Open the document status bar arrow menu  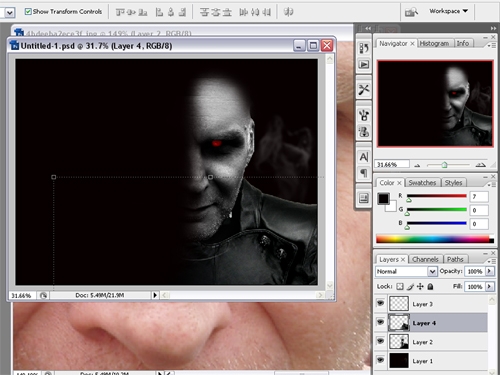155,295
